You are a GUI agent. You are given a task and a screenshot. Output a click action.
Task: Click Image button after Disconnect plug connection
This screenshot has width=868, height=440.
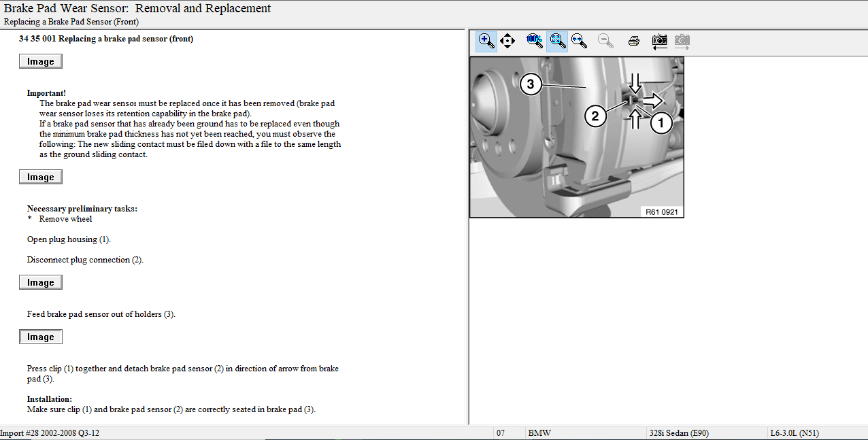pyautogui.click(x=41, y=283)
